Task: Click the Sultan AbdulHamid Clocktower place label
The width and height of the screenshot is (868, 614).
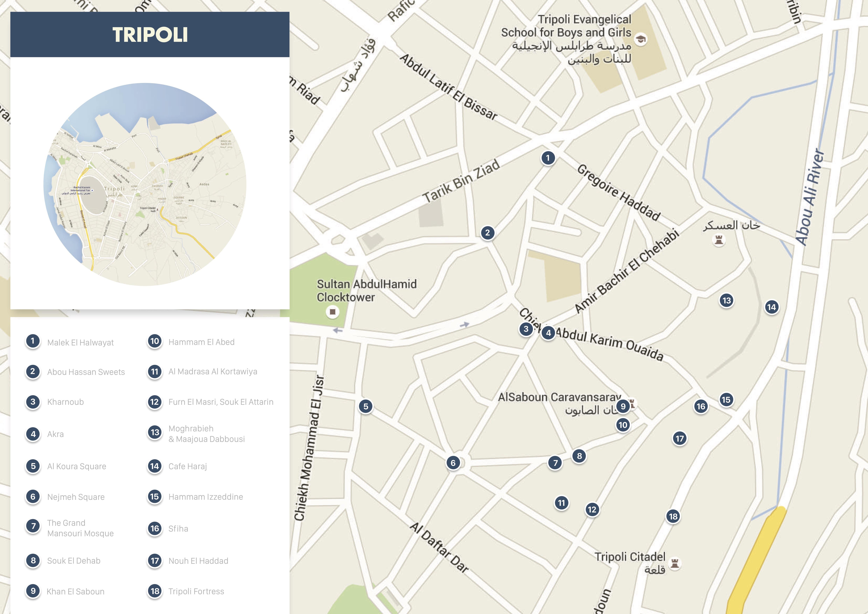Action: 366,291
